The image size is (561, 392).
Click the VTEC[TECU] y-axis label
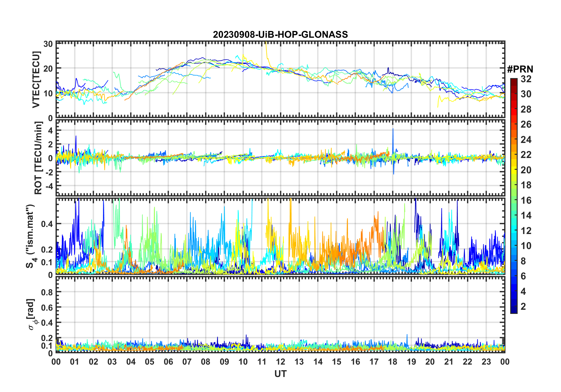point(36,80)
